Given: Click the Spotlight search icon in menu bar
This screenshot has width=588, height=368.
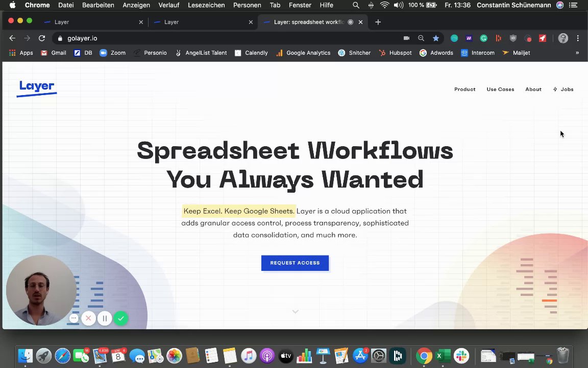Looking at the screenshot, I should coord(356,5).
